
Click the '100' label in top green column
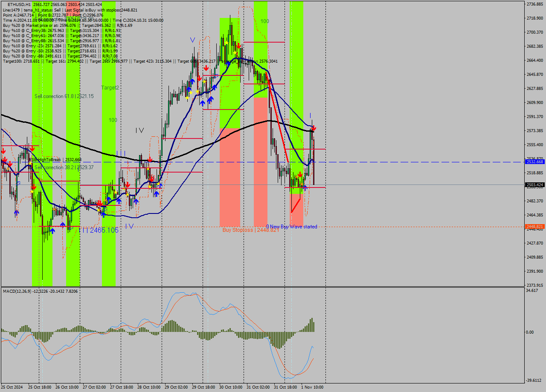265,21
